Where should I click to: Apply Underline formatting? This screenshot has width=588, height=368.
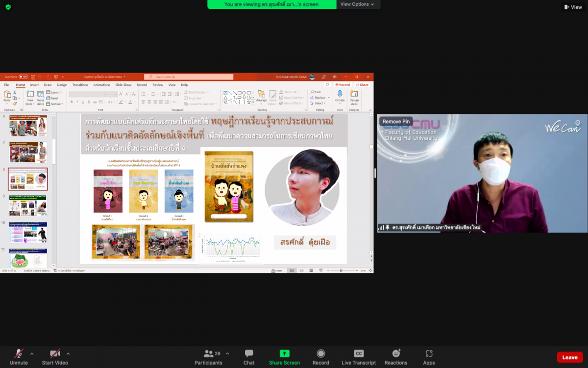[83, 102]
